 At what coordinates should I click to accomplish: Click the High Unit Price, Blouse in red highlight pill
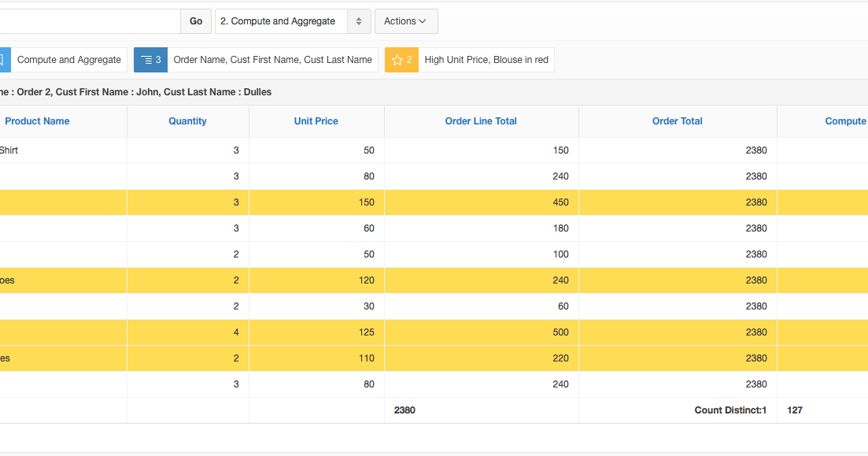coord(486,59)
